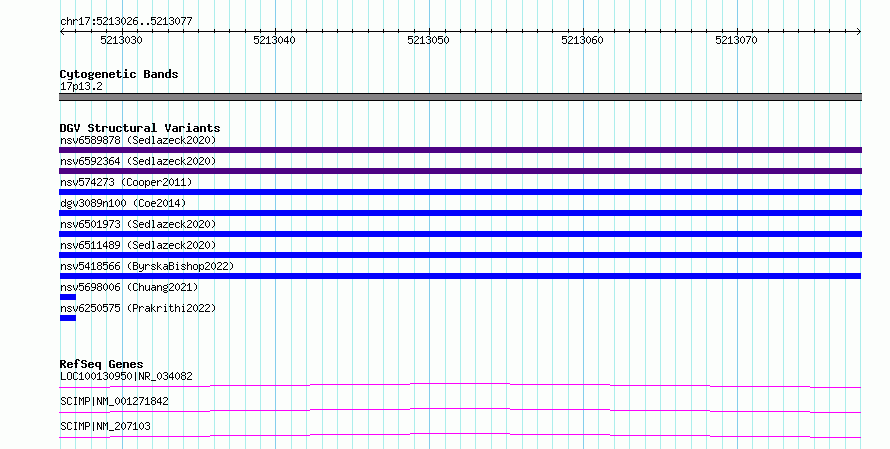Click the short blue bar for nsv6250575
Viewport: 890px width, 449px height.
tap(68, 318)
